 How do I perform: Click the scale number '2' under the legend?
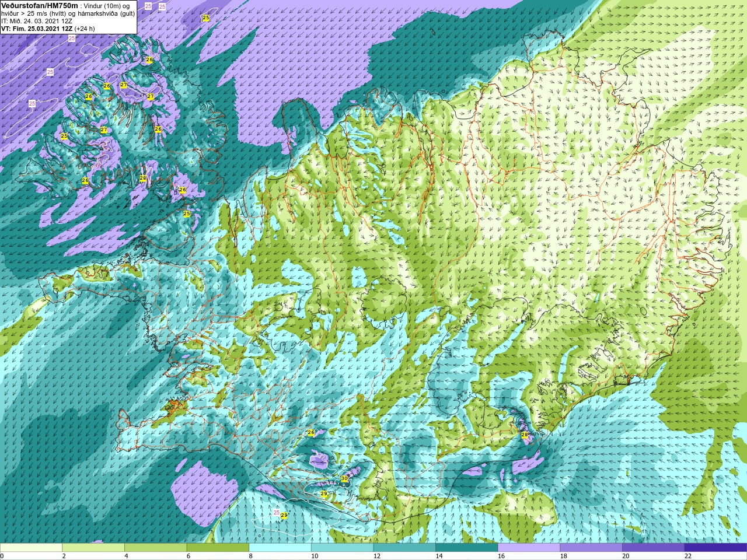[x=64, y=556]
